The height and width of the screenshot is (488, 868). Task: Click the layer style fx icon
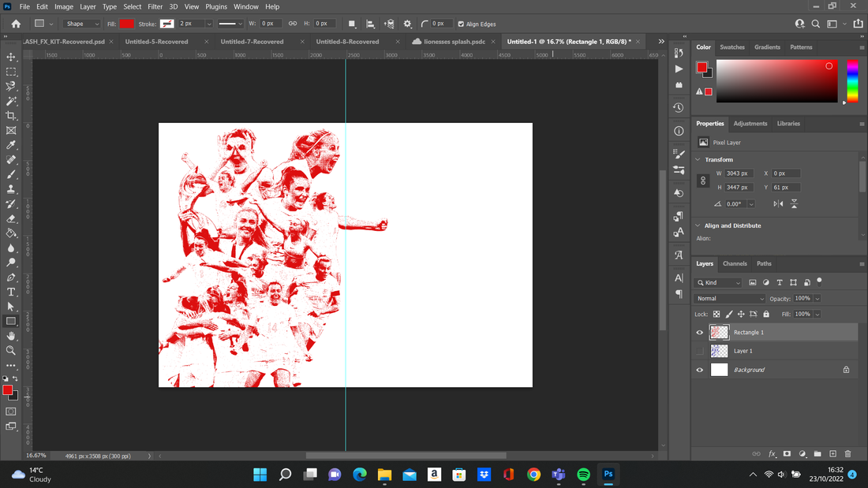click(x=772, y=453)
